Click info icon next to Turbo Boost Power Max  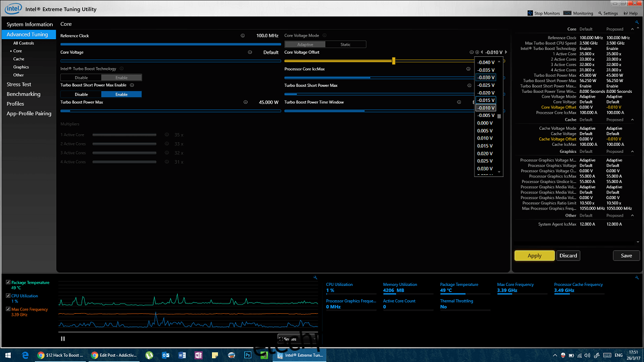(x=245, y=102)
